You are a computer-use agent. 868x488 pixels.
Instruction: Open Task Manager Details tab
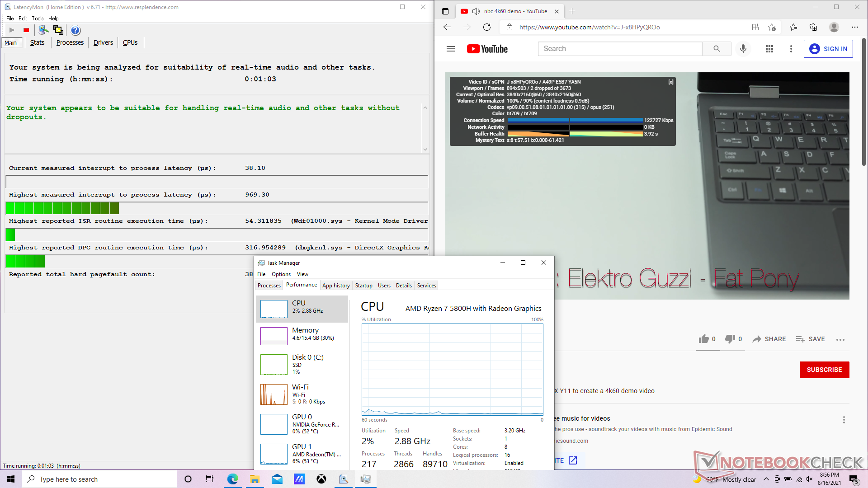pyautogui.click(x=403, y=286)
